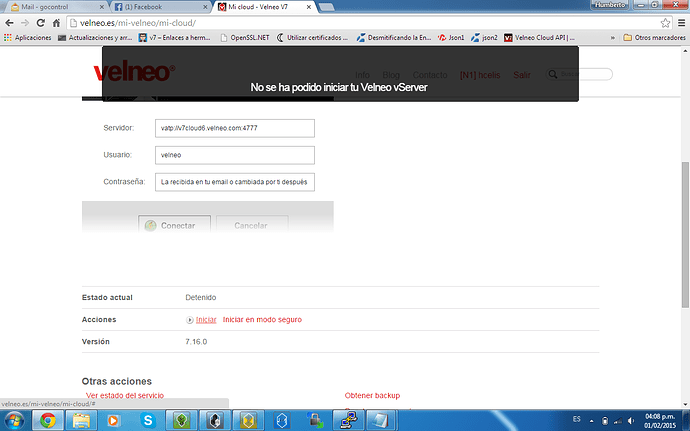The width and height of the screenshot is (690, 431).
Task: Open Windows Explorer from the taskbar
Action: 81,420
